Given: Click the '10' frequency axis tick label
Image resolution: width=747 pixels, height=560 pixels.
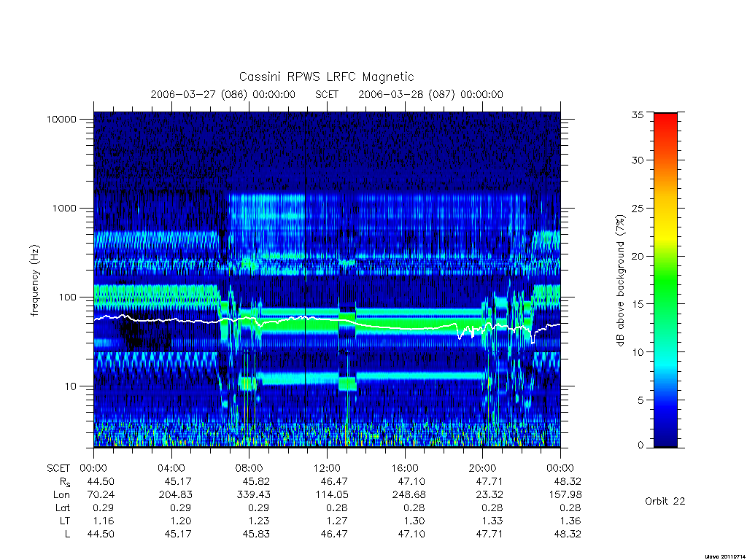Looking at the screenshot, I should tap(71, 386).
